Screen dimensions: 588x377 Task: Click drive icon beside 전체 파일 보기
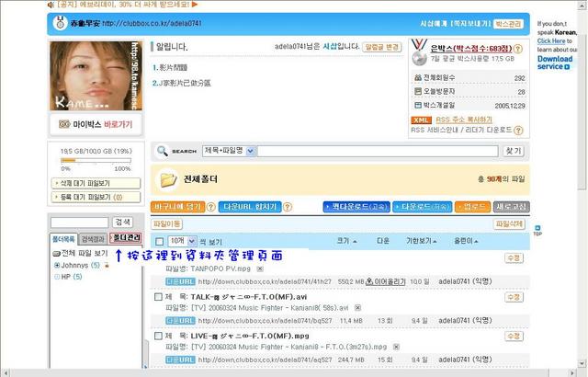57,254
